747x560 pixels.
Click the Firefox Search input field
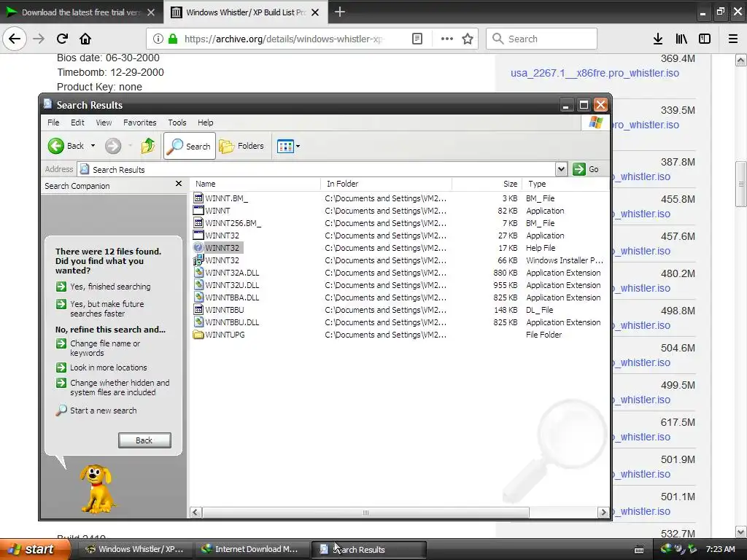click(x=541, y=39)
